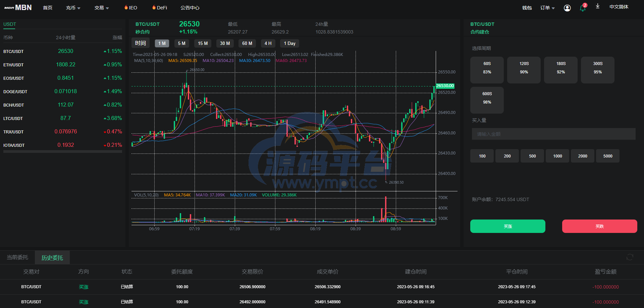Select EOS/USDT in the coin list

(63, 78)
